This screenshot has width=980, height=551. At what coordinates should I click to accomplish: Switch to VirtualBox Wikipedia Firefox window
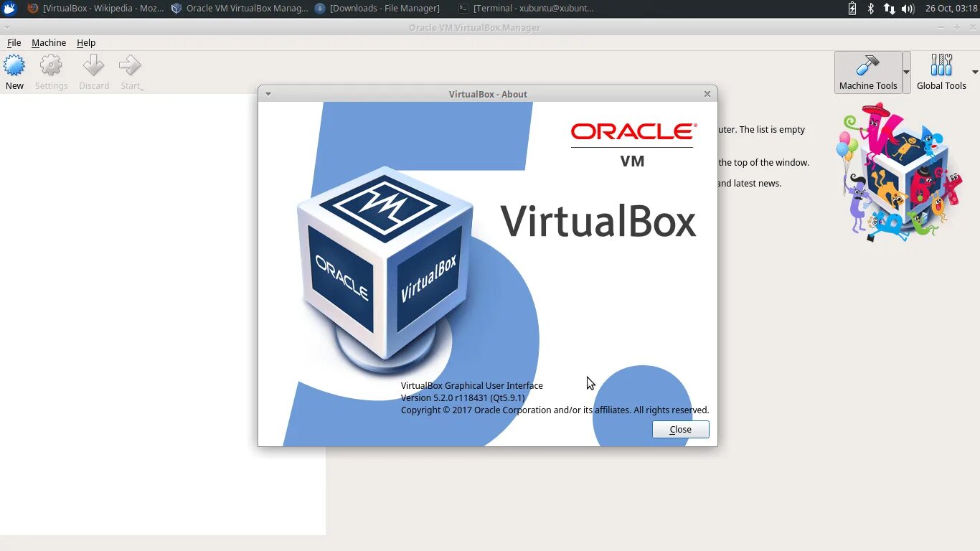95,9
